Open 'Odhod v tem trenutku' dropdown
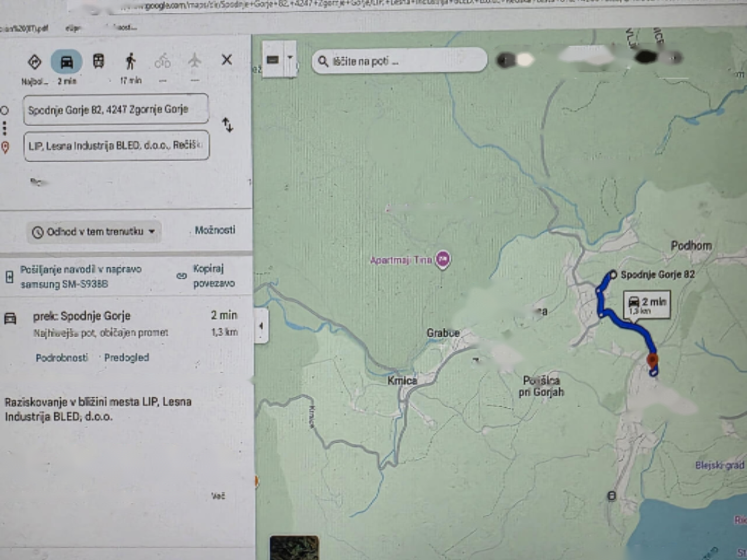 95,232
